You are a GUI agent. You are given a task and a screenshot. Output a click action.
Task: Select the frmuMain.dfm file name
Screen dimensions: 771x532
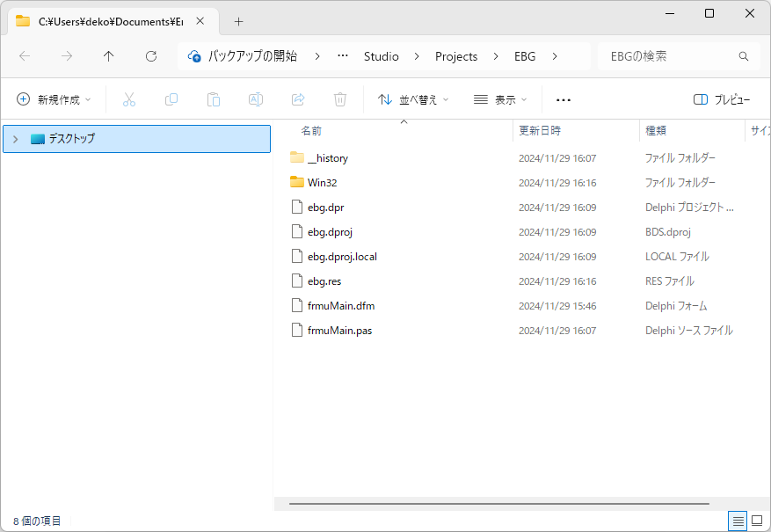[x=341, y=306]
